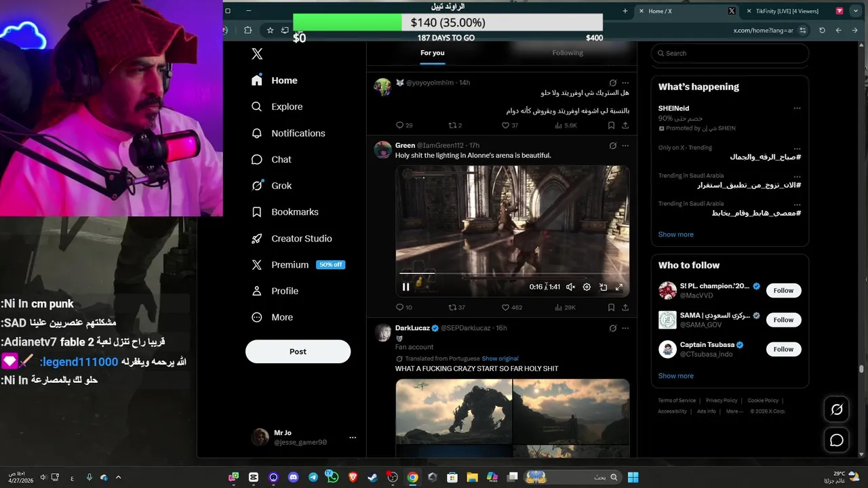Reload the page in browser toolbar
This screenshot has width=868, height=488.
[822, 30]
